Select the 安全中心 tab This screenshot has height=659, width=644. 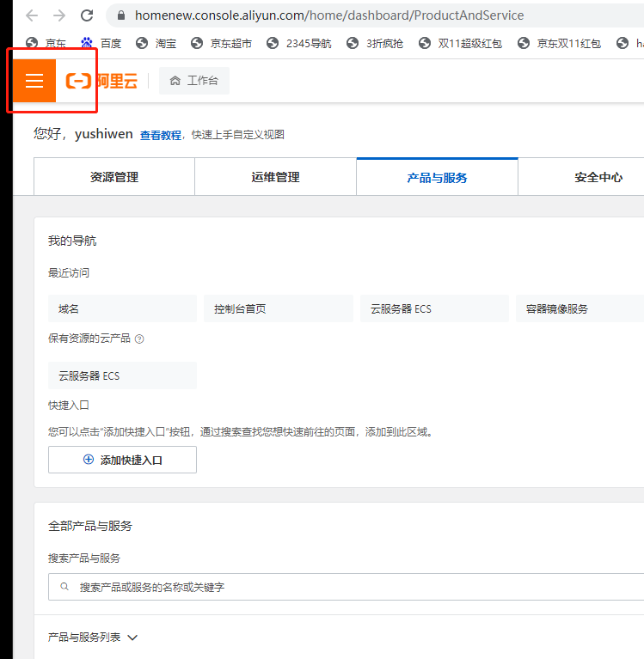pyautogui.click(x=598, y=177)
